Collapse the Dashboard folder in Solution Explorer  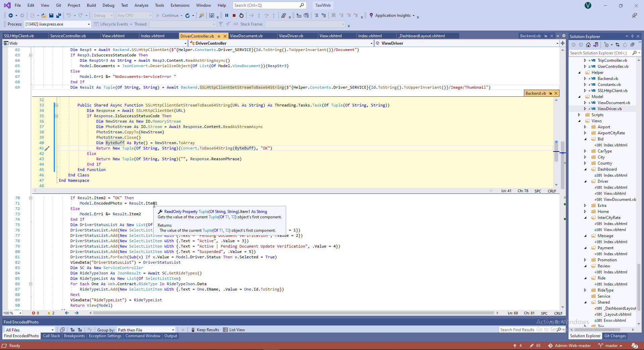pyautogui.click(x=585, y=169)
